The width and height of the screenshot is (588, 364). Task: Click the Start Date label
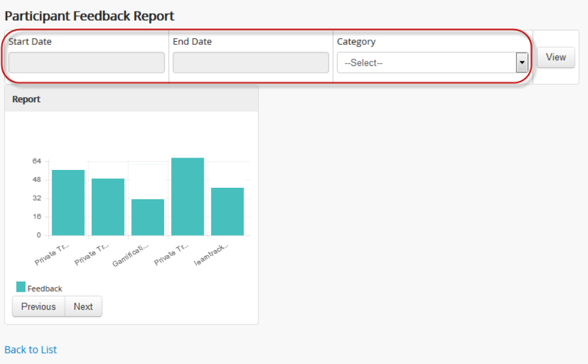(30, 41)
